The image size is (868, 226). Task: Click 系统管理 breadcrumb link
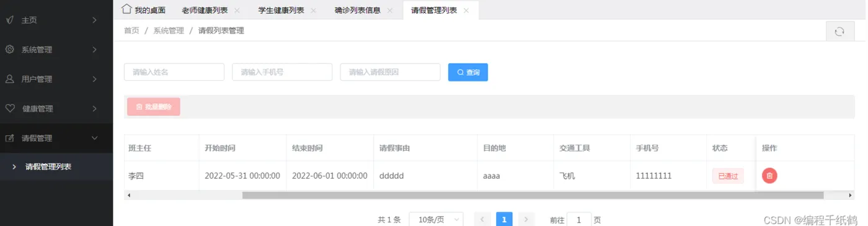(169, 30)
